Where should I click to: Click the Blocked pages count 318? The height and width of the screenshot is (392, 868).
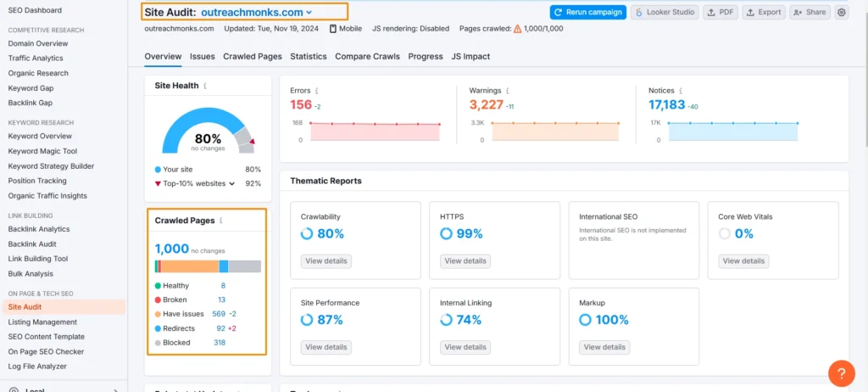coord(220,343)
